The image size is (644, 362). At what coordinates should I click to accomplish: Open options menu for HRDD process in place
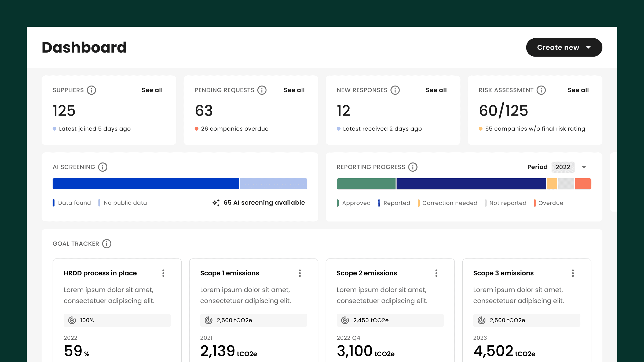click(x=163, y=273)
